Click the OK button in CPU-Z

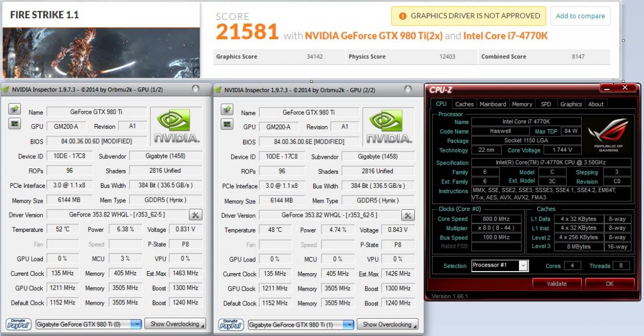click(610, 283)
